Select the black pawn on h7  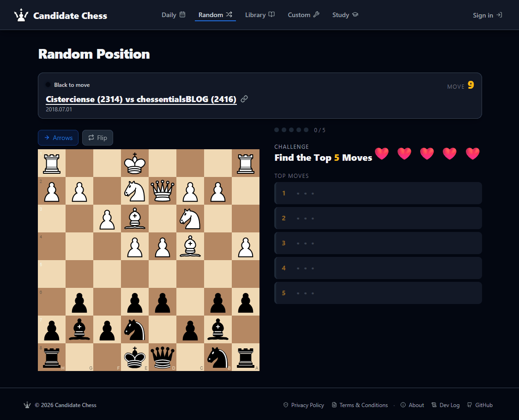[52, 329]
